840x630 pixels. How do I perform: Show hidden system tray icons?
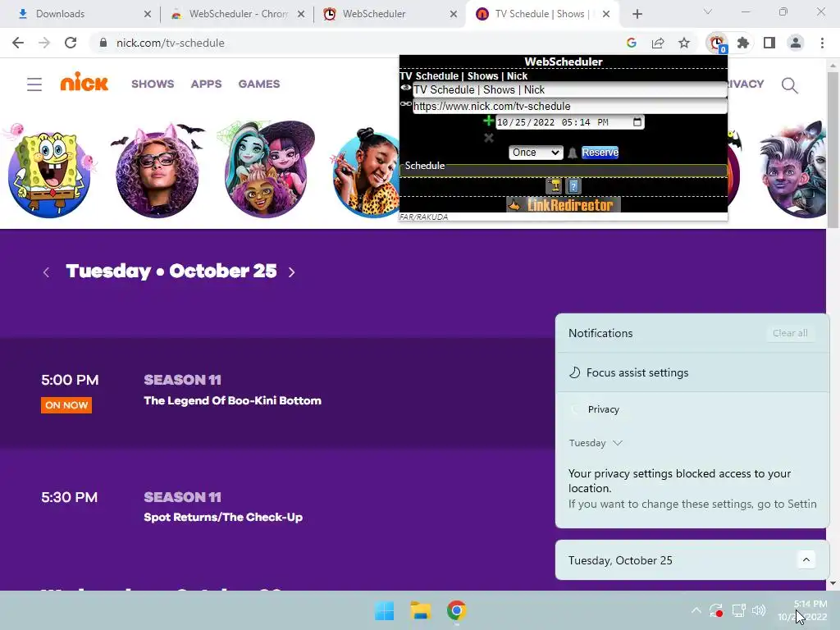(x=696, y=610)
